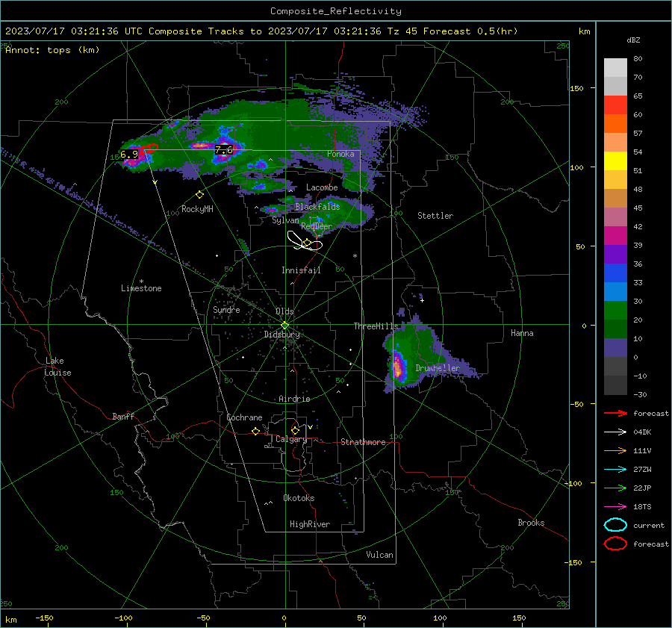The image size is (672, 628).
Task: Click the yellow diamond marker at radar center
Action: (285, 326)
